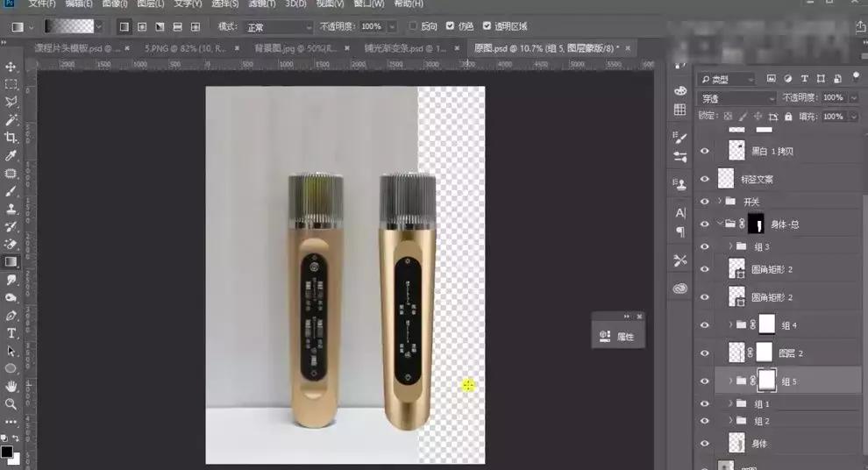Close the 5.PNG document tab

[x=238, y=49]
